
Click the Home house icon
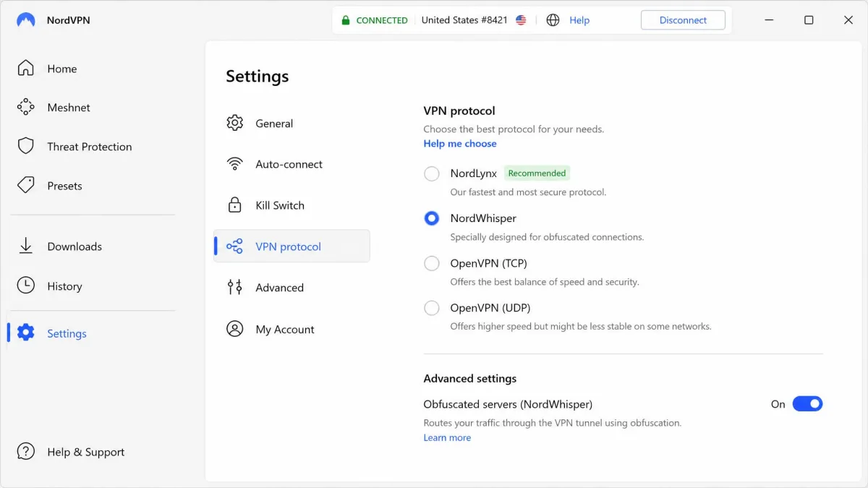(26, 69)
